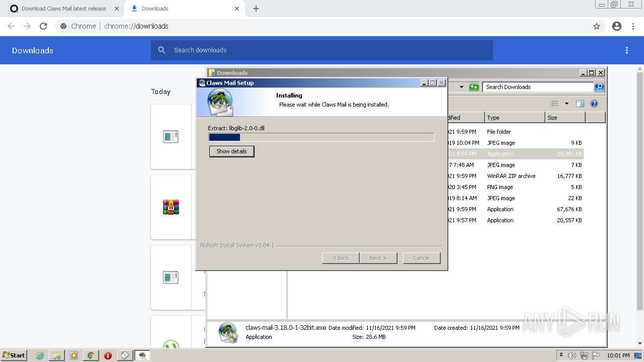Image resolution: width=644 pixels, height=362 pixels.
Task: Open a new Chrome tab
Action: click(x=256, y=9)
